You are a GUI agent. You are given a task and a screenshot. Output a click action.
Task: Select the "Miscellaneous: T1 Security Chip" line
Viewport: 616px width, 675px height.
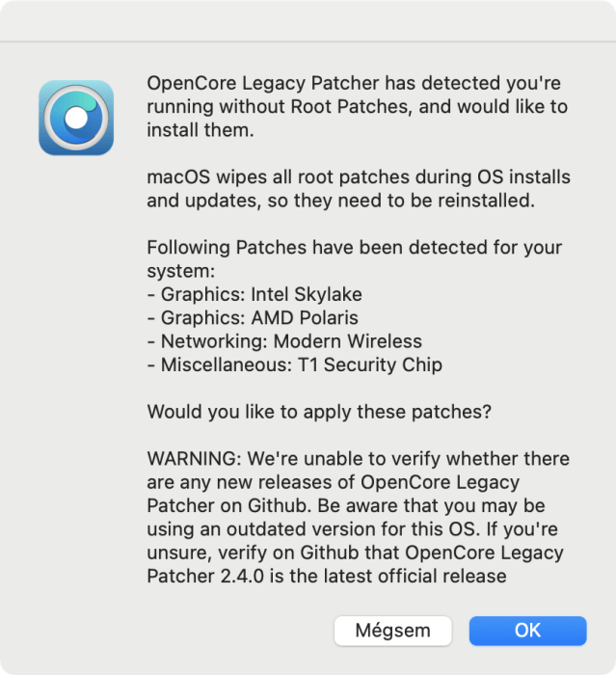[x=295, y=365]
